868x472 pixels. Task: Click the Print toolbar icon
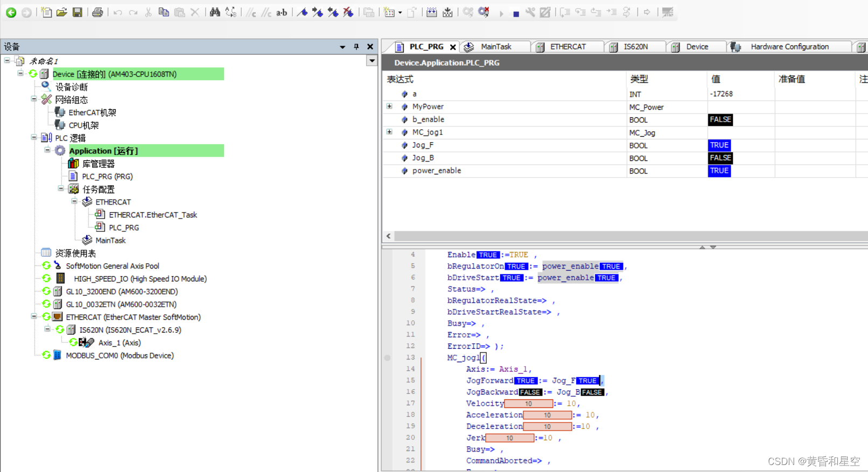pyautogui.click(x=97, y=12)
